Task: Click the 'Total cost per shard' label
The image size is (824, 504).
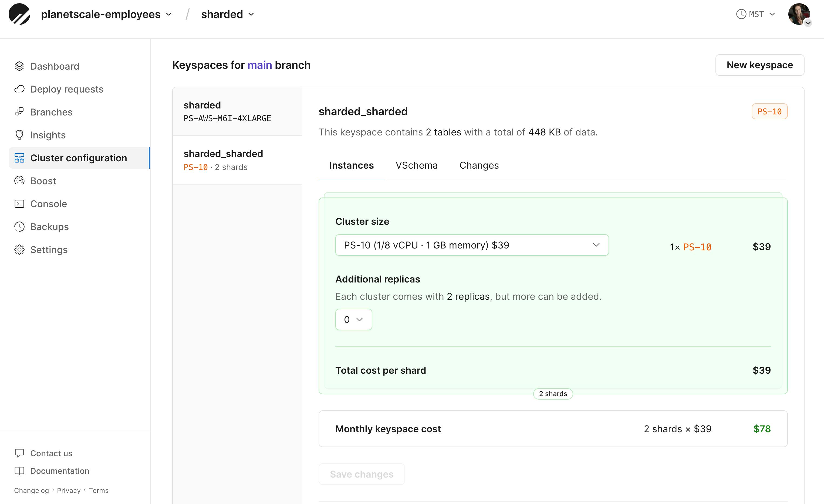Action: (381, 370)
